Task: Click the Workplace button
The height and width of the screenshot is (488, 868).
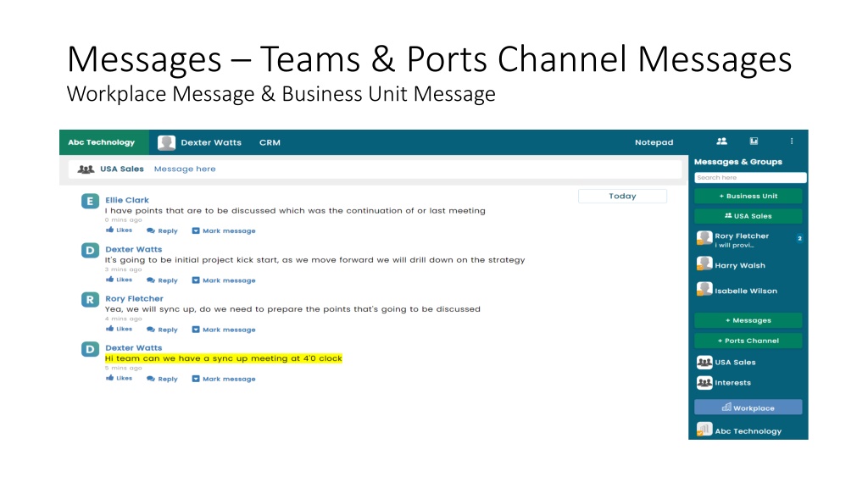Action: (x=748, y=408)
